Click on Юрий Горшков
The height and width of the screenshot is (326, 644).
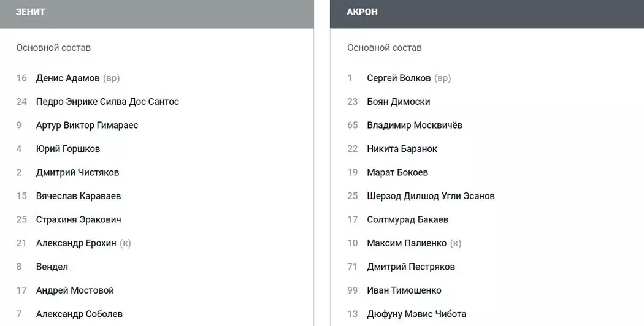[x=68, y=149]
